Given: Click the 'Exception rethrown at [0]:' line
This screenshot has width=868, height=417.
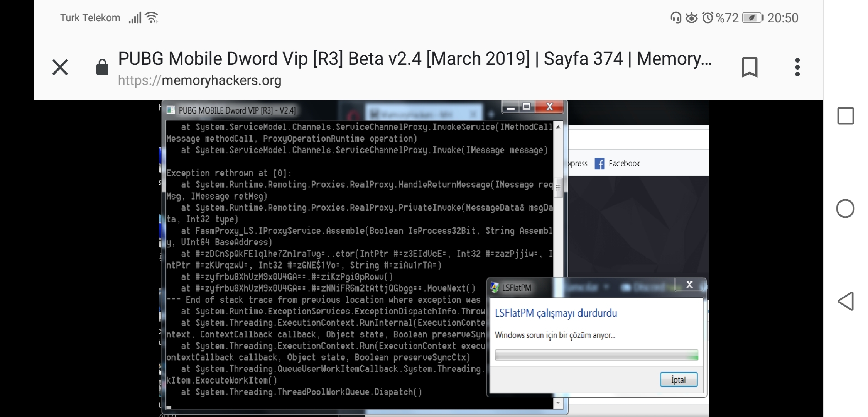Looking at the screenshot, I should point(229,173).
